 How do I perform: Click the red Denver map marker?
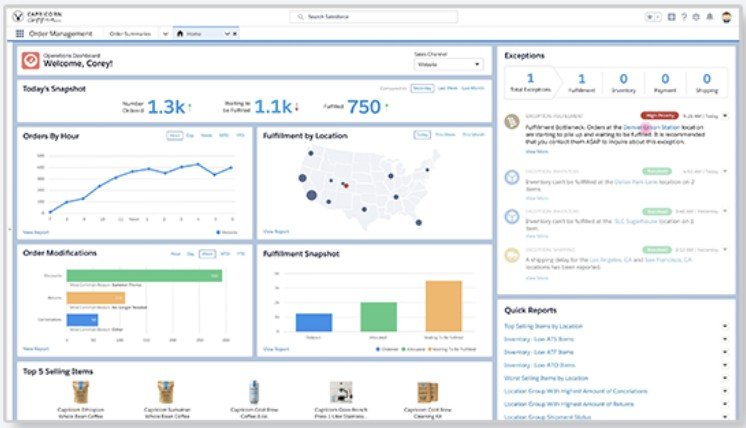pyautogui.click(x=346, y=186)
